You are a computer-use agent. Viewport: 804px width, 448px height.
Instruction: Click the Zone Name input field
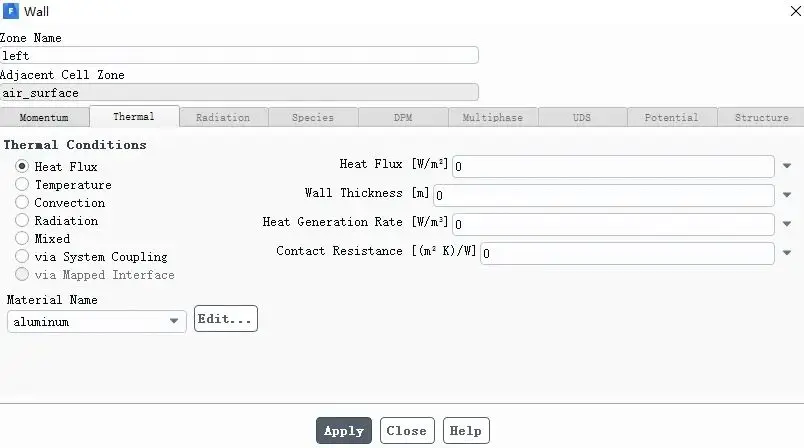[239, 55]
